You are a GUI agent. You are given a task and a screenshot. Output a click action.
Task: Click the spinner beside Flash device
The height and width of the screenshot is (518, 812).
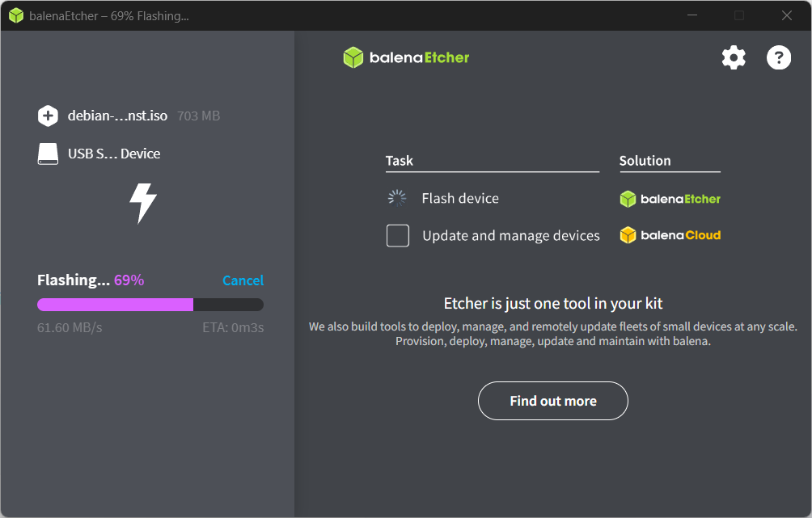[x=397, y=198]
